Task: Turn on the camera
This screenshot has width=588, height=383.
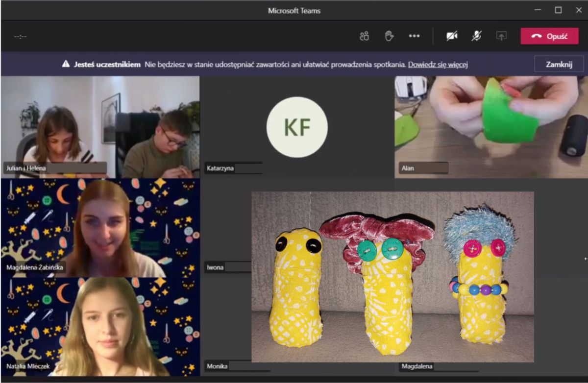Action: pyautogui.click(x=452, y=36)
